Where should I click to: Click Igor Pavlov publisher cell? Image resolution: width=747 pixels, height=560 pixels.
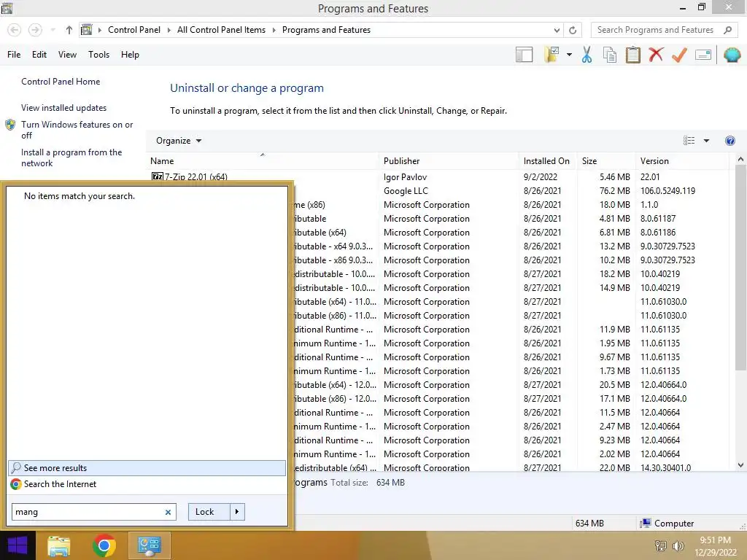405,177
